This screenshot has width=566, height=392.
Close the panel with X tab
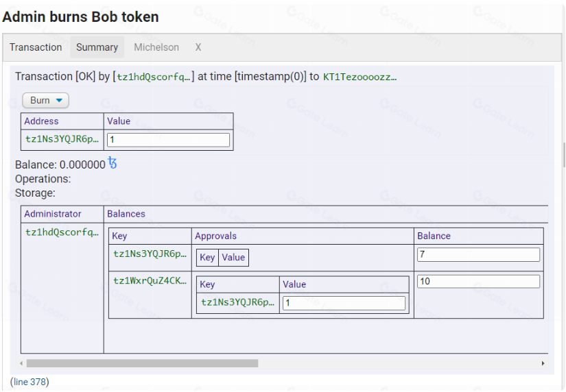[198, 47]
